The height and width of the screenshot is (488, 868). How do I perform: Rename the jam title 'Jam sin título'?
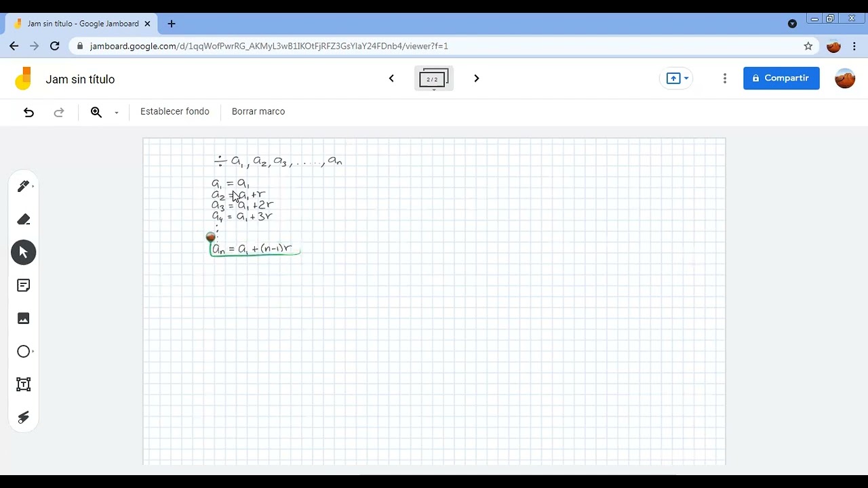tap(80, 79)
